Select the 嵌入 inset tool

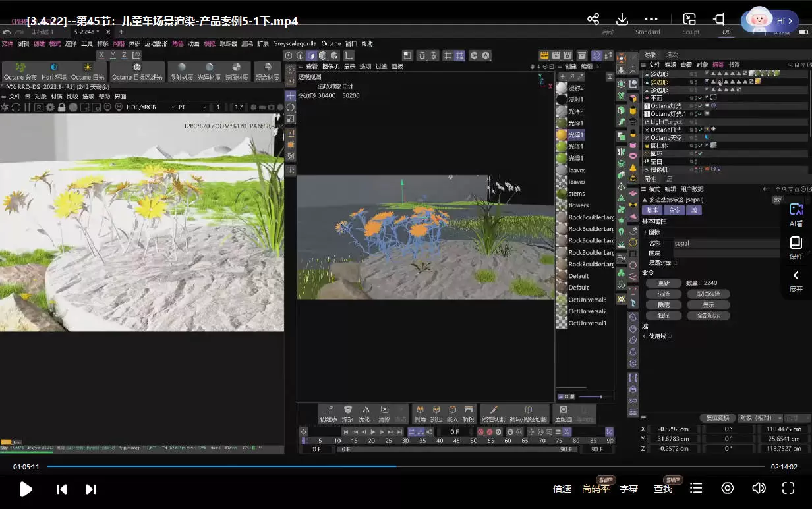pyautogui.click(x=452, y=413)
